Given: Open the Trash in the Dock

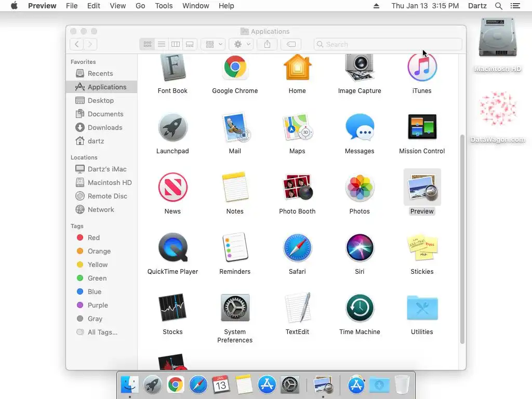Looking at the screenshot, I should coord(402,384).
